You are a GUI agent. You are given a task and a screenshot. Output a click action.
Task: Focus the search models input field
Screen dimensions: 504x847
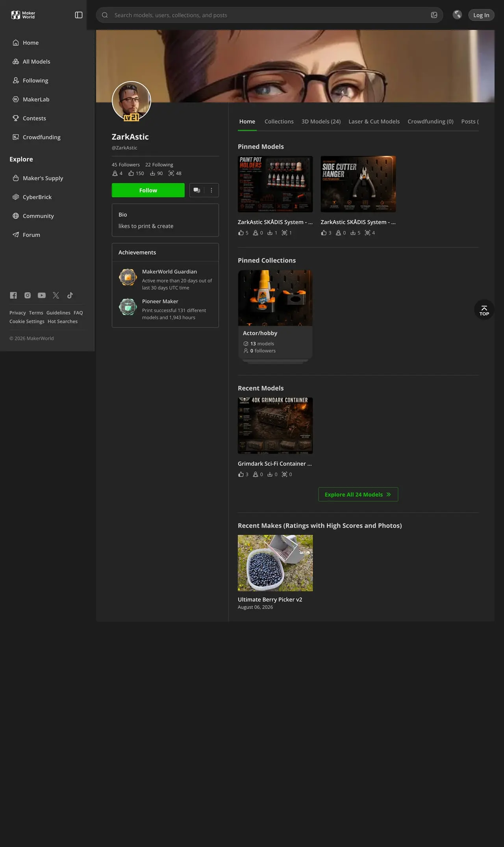click(x=269, y=15)
